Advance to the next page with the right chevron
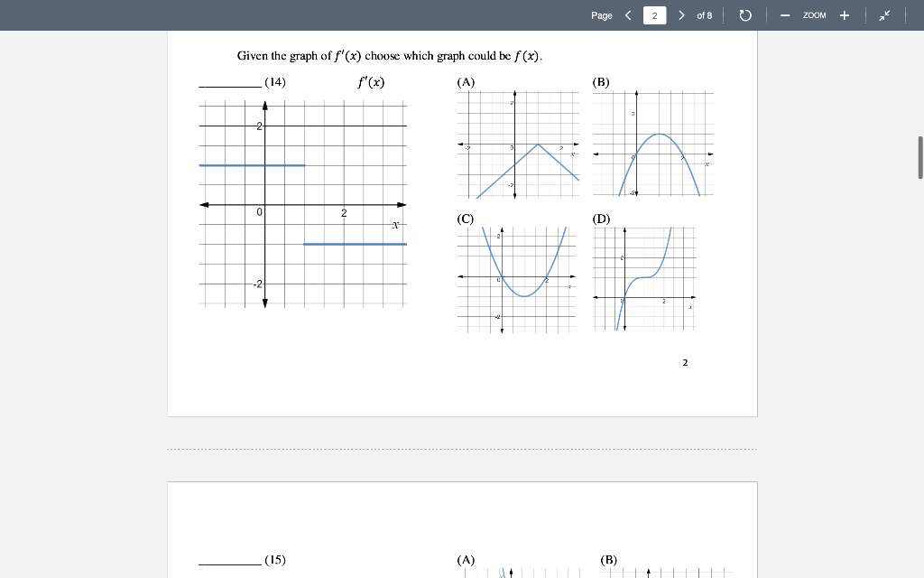This screenshot has height=578, width=924. (x=681, y=14)
